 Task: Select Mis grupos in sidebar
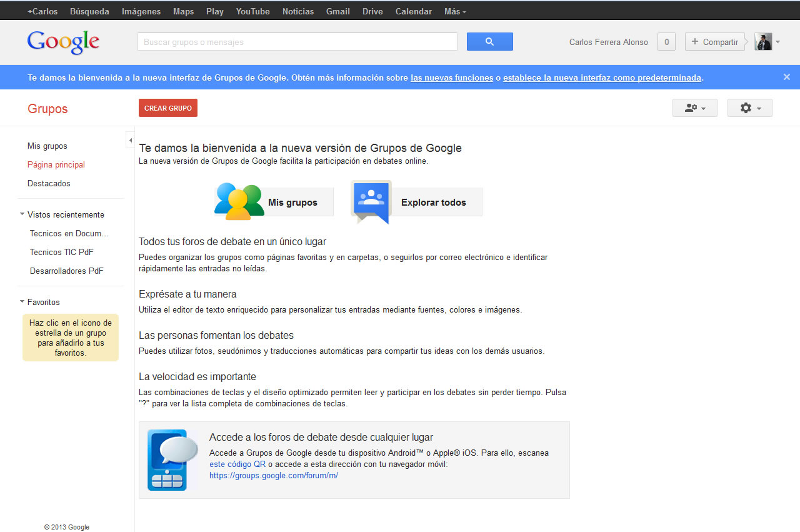pyautogui.click(x=47, y=146)
